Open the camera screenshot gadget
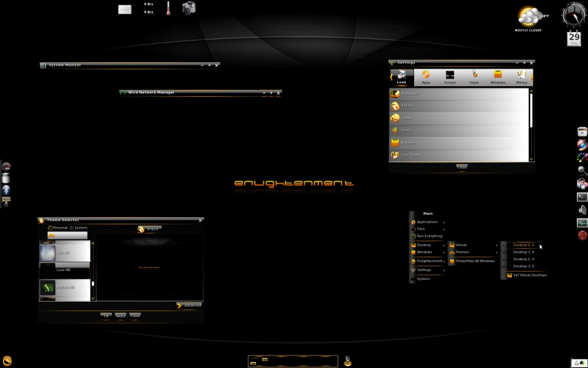The height and width of the screenshot is (368, 588). coord(189,8)
